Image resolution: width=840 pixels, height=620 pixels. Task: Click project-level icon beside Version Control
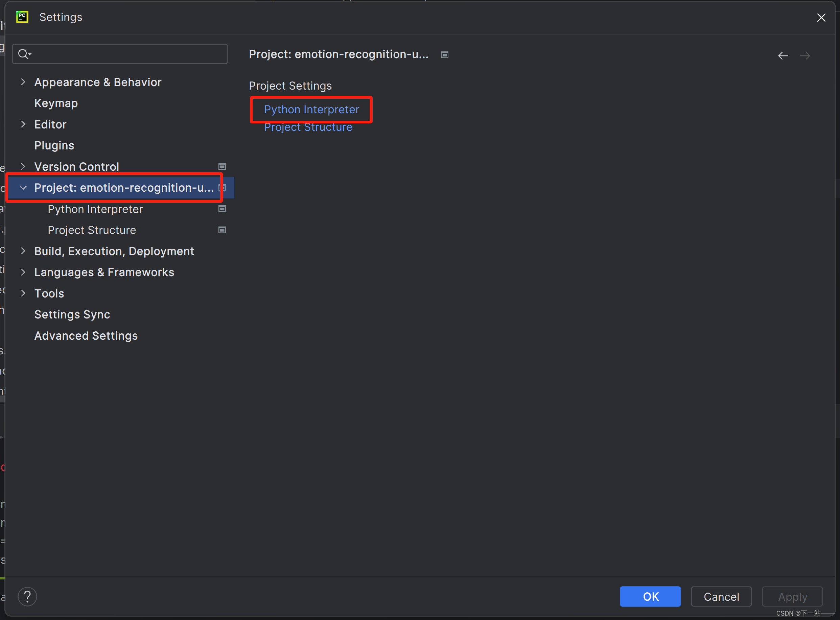point(222,166)
